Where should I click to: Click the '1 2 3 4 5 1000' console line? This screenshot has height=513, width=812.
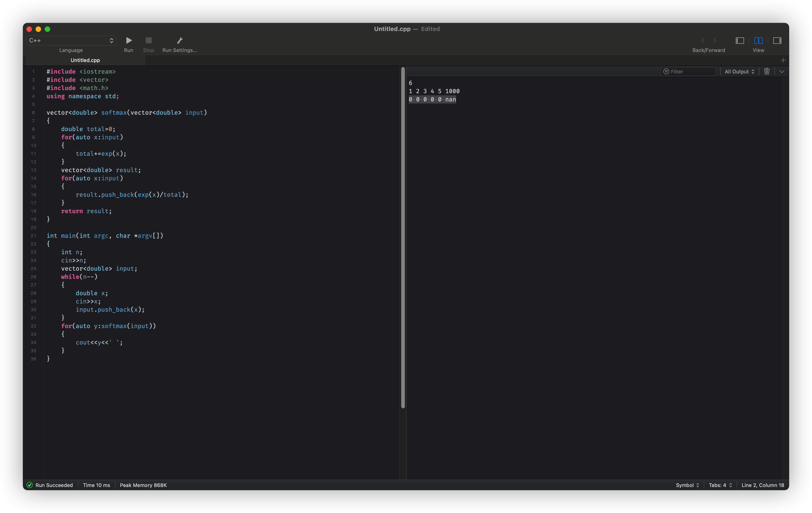pyautogui.click(x=434, y=91)
